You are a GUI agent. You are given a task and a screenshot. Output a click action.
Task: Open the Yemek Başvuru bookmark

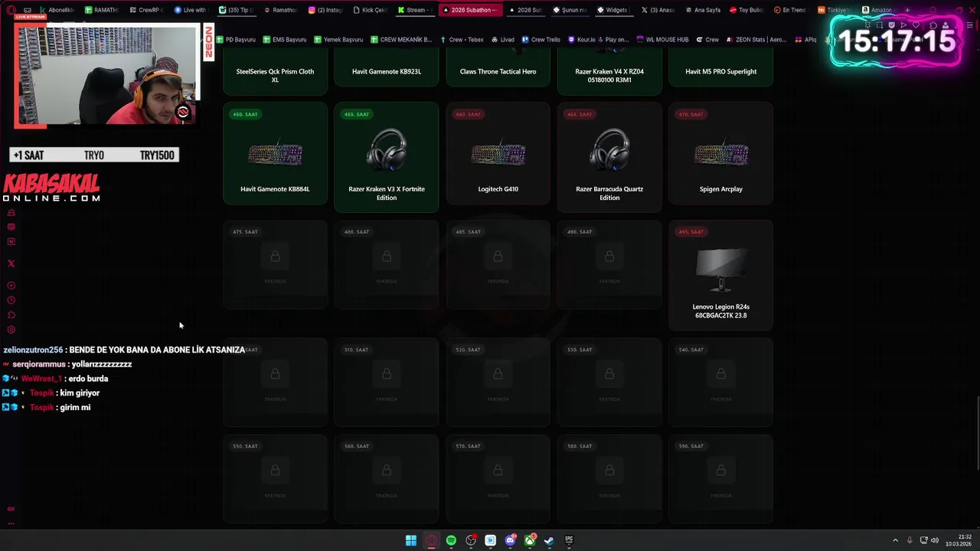(338, 39)
